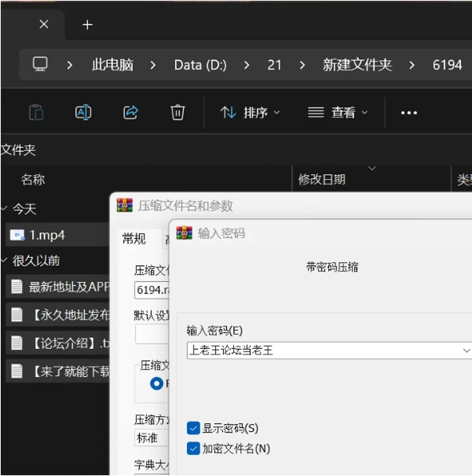Open the three-dot more options menu
This screenshot has width=472, height=476.
click(409, 113)
